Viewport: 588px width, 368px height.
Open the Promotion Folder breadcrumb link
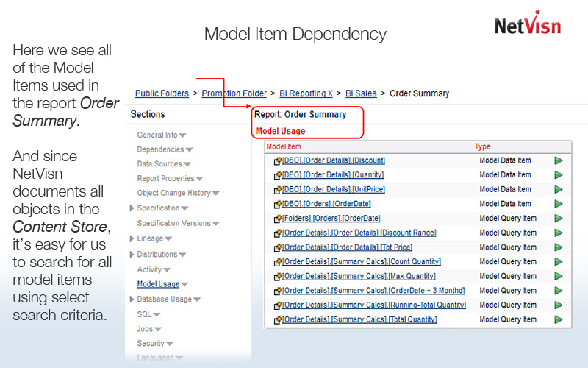coord(234,93)
